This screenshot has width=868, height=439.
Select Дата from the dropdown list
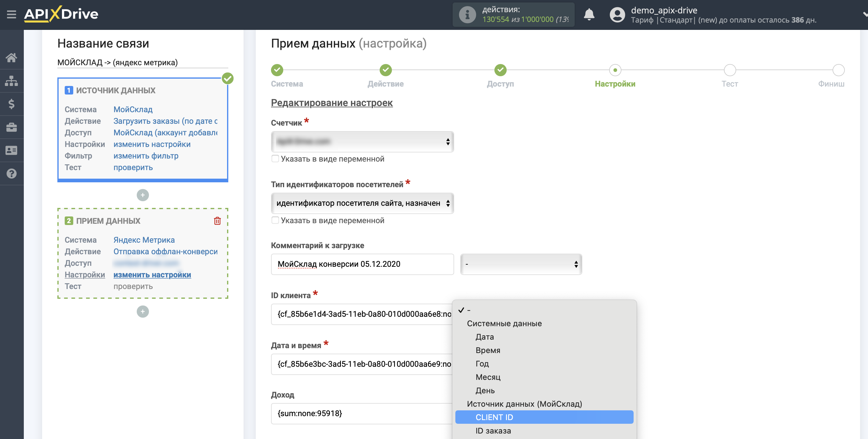coord(544,337)
